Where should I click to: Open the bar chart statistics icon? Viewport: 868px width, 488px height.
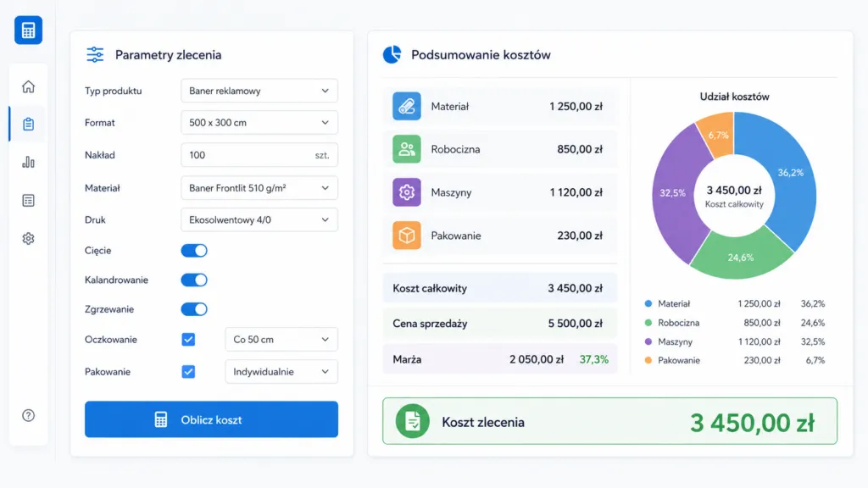point(28,162)
